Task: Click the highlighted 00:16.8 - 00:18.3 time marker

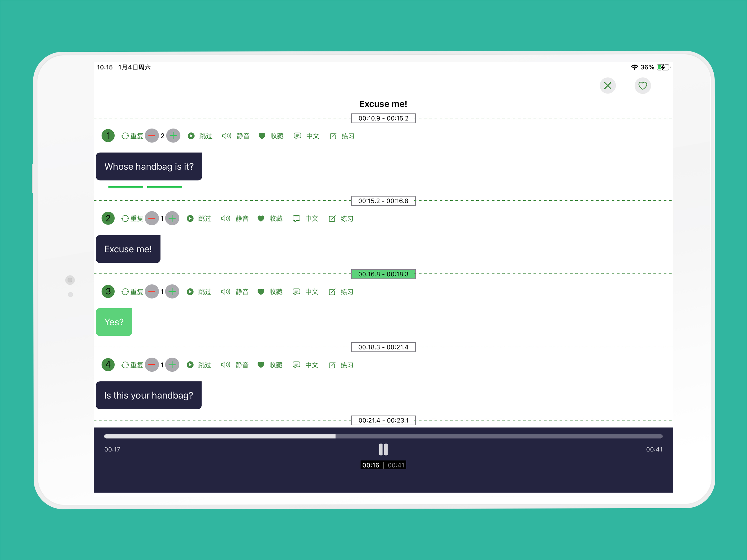Action: pyautogui.click(x=383, y=274)
